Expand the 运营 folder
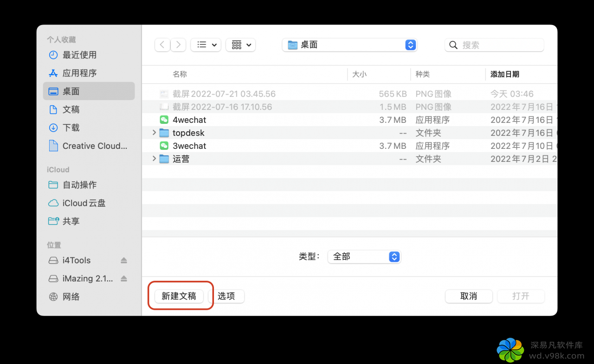 [x=154, y=159]
